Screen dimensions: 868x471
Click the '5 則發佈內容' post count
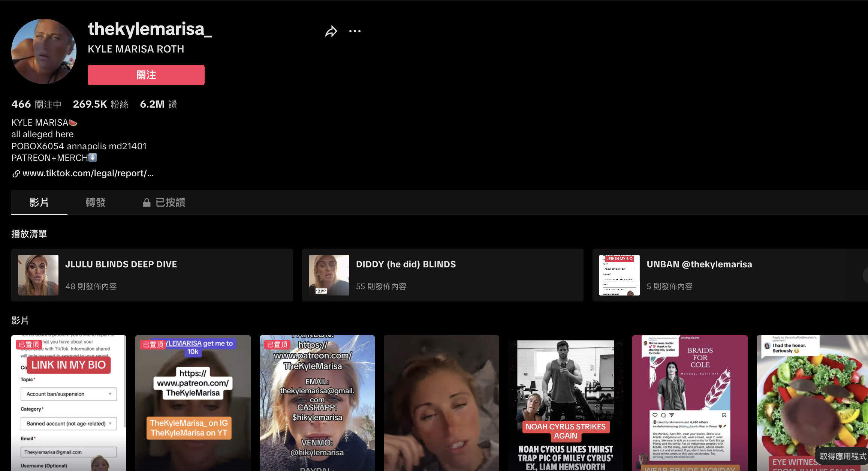pyautogui.click(x=669, y=286)
